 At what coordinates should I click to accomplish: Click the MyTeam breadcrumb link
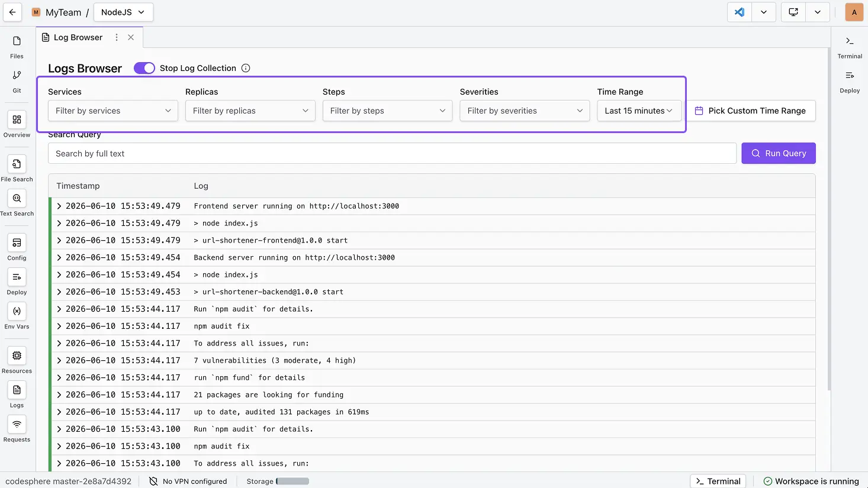point(63,12)
